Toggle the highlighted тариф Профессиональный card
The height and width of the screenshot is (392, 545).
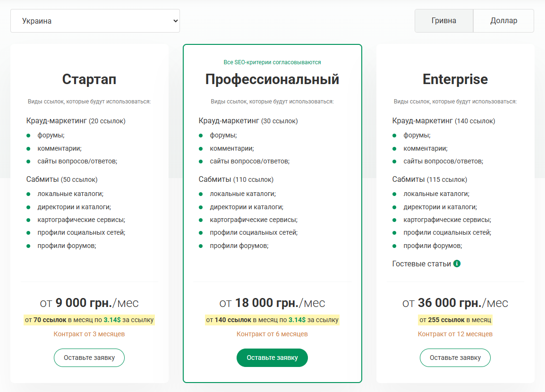coord(272,79)
